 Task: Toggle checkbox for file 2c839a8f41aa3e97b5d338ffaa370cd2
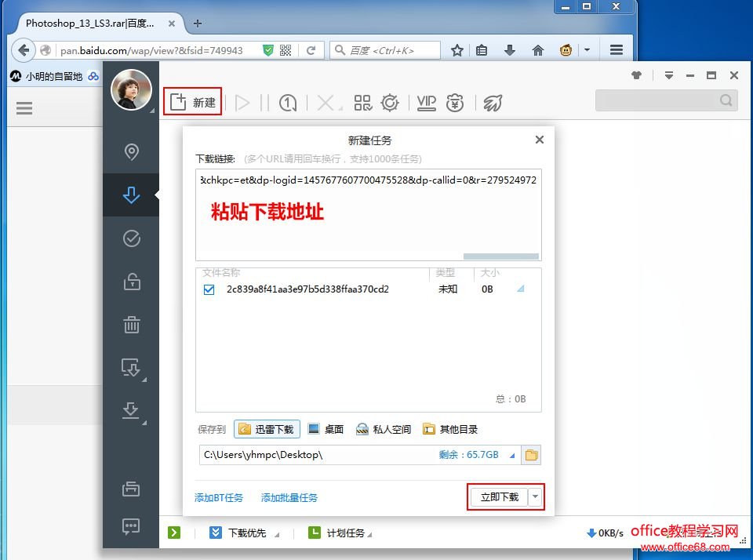[x=209, y=289]
